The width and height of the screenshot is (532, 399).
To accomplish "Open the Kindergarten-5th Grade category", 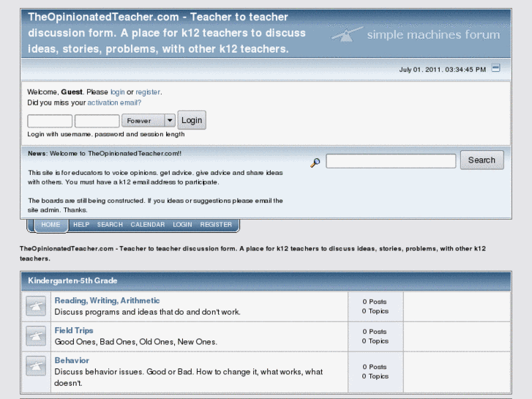I will coord(72,281).
